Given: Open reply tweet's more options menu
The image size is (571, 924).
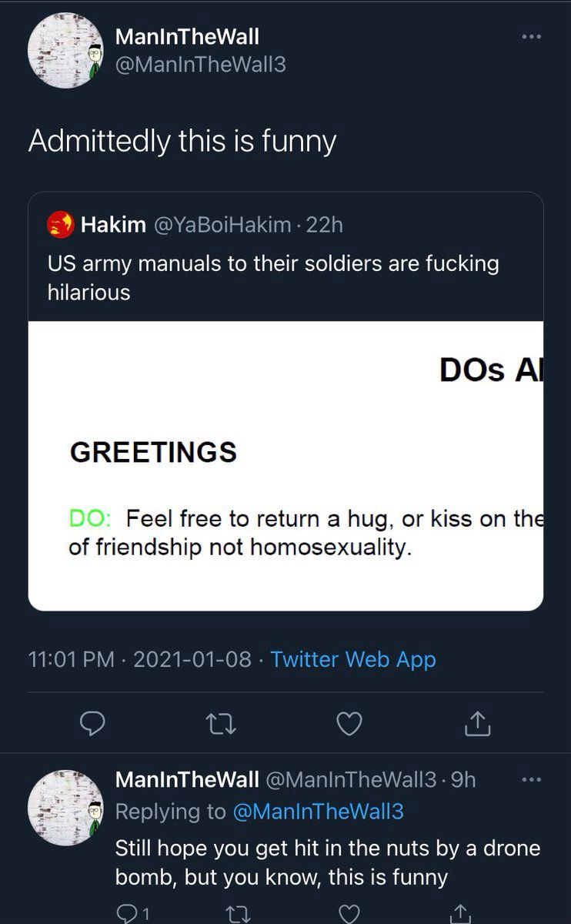Looking at the screenshot, I should pyautogui.click(x=531, y=779).
